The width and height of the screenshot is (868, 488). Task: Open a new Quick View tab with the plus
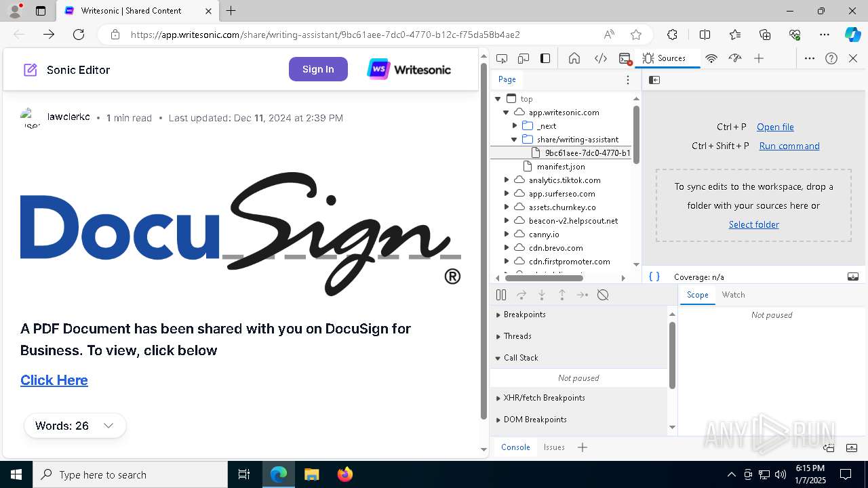pos(583,447)
